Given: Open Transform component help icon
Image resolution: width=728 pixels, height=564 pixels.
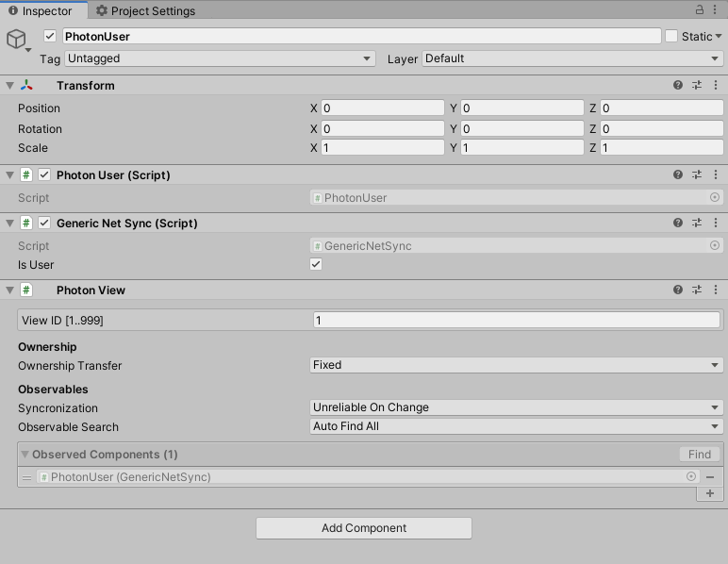Looking at the screenshot, I should pos(678,85).
